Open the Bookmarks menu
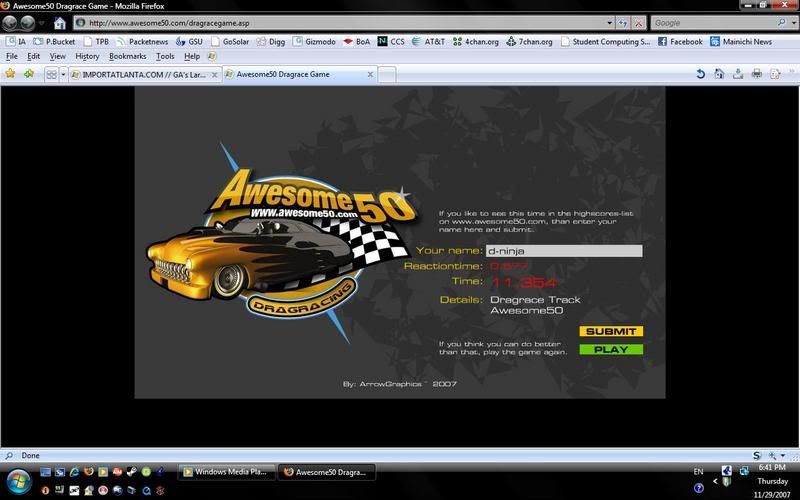This screenshot has height=500, width=800. click(x=128, y=56)
